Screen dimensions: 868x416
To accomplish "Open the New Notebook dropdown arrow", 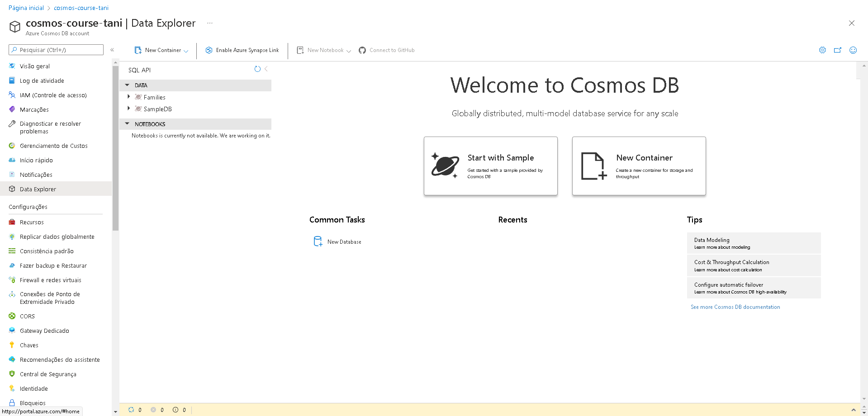I will point(349,51).
